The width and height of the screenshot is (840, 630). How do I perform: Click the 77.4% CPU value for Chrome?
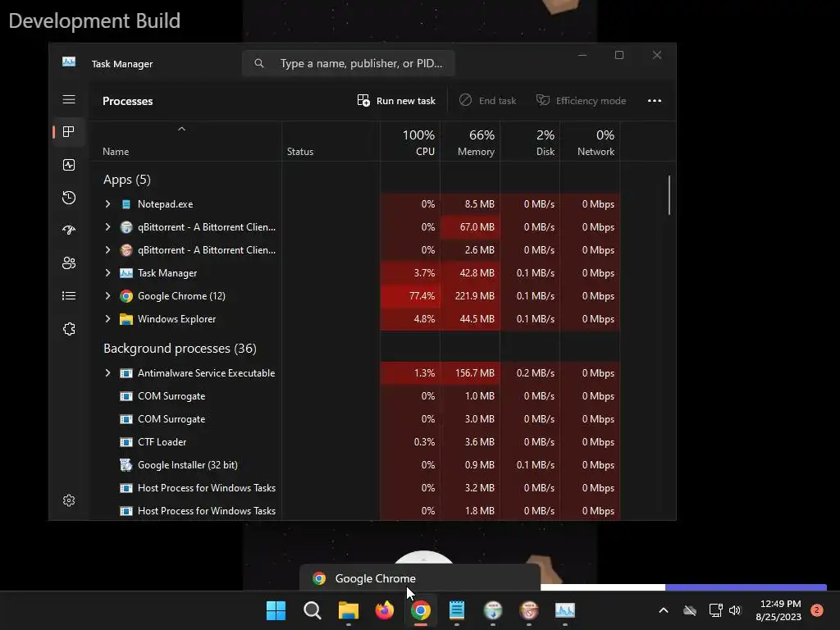[x=422, y=295]
